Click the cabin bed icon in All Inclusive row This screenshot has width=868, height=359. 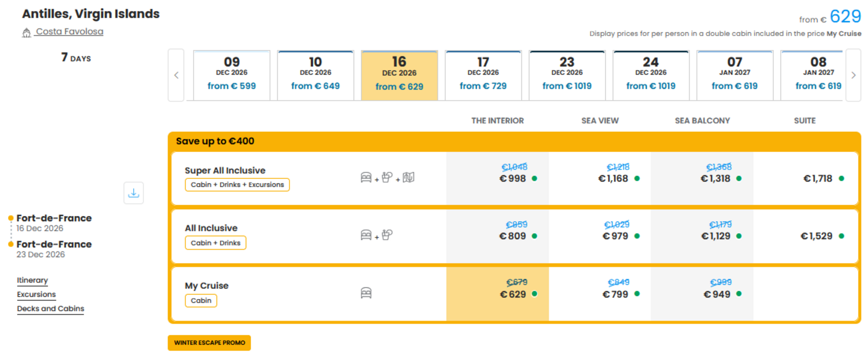[366, 235]
